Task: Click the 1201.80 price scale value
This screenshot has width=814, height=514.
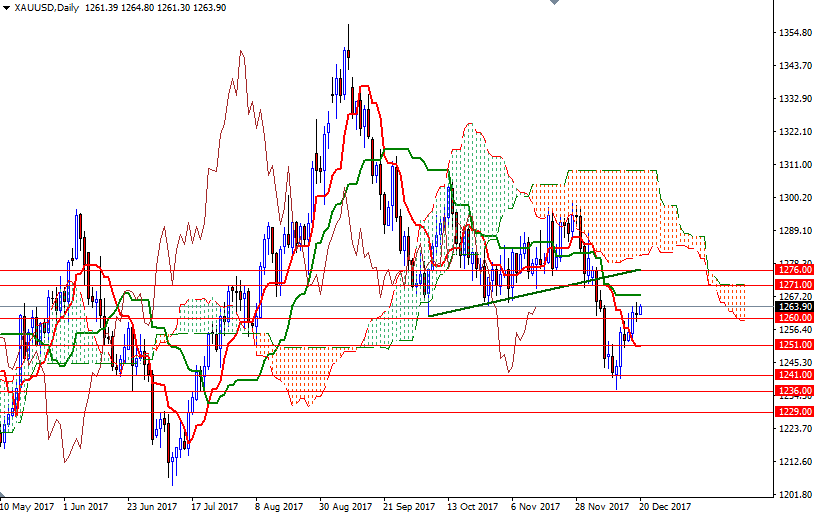Action: click(793, 495)
